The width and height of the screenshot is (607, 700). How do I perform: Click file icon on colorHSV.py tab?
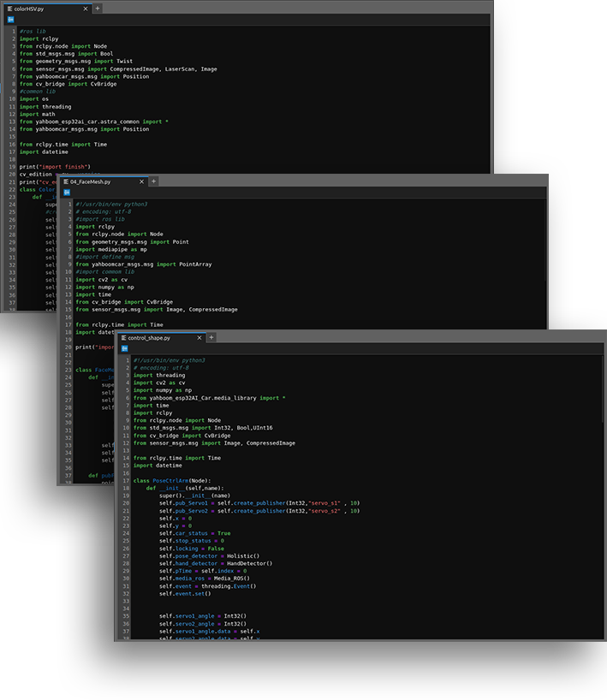click(9, 9)
